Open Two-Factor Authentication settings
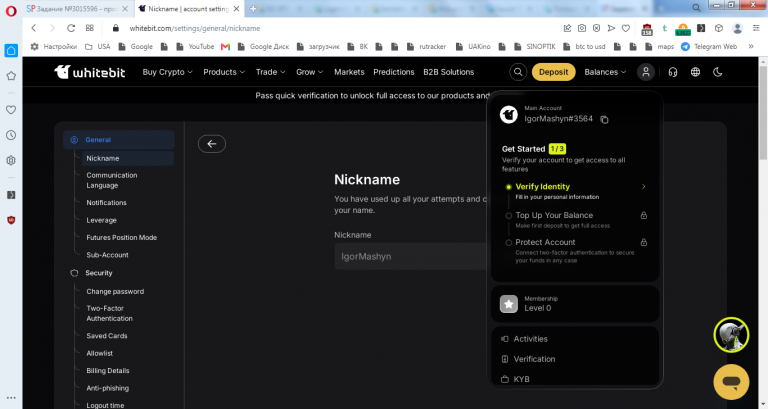Image resolution: width=768 pixels, height=409 pixels. 110,313
